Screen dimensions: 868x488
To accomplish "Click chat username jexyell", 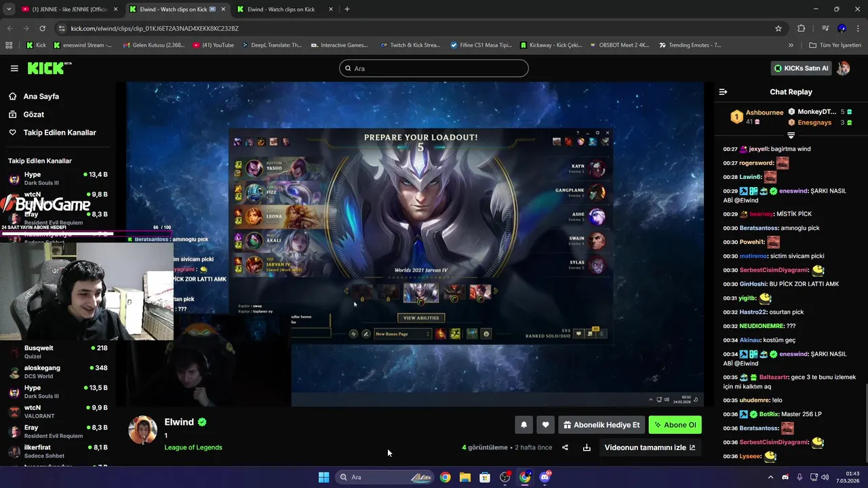I will click(759, 149).
